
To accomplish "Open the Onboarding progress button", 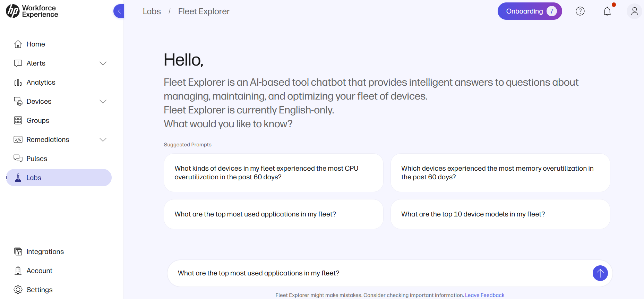I will [x=530, y=11].
